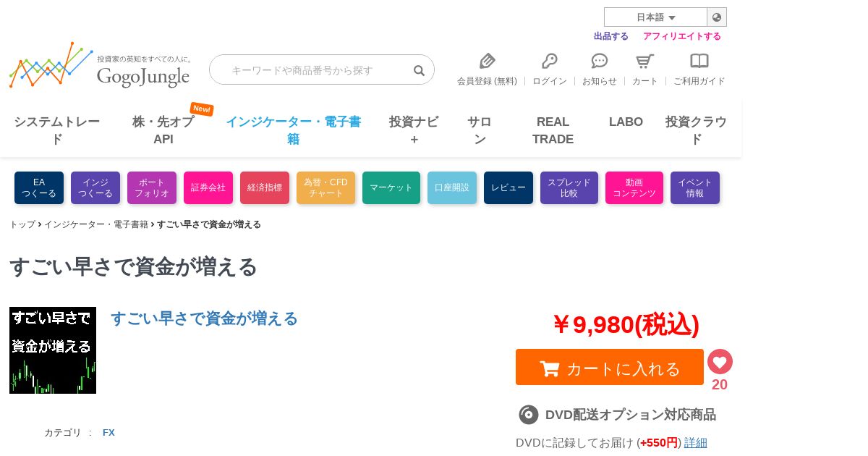Click the globe icon beside language selector

[x=717, y=17]
